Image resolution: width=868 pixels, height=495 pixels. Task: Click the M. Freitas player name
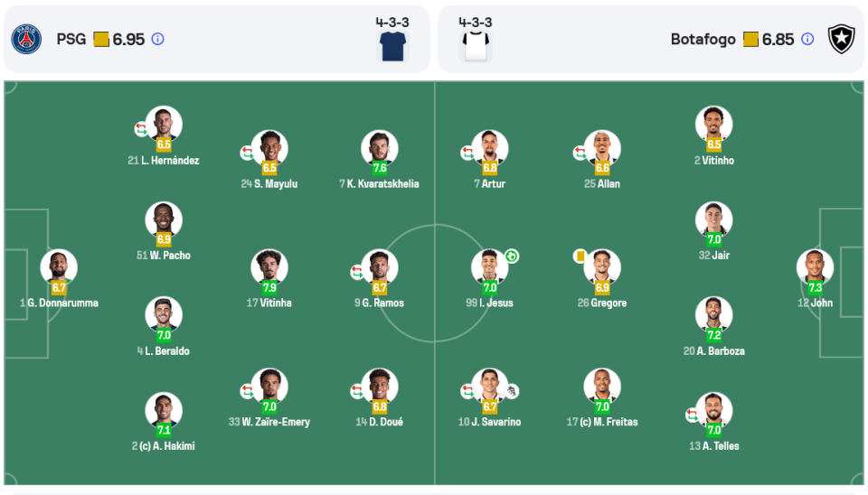point(601,422)
